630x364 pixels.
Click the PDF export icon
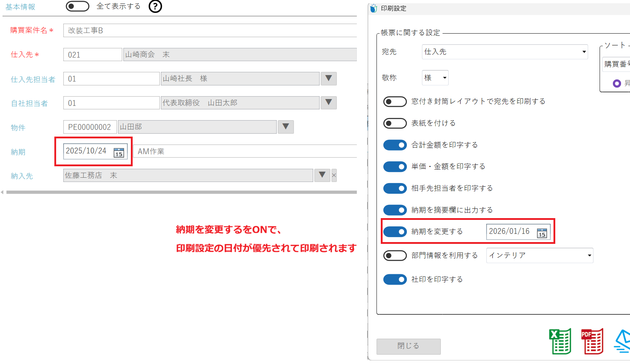(x=592, y=341)
